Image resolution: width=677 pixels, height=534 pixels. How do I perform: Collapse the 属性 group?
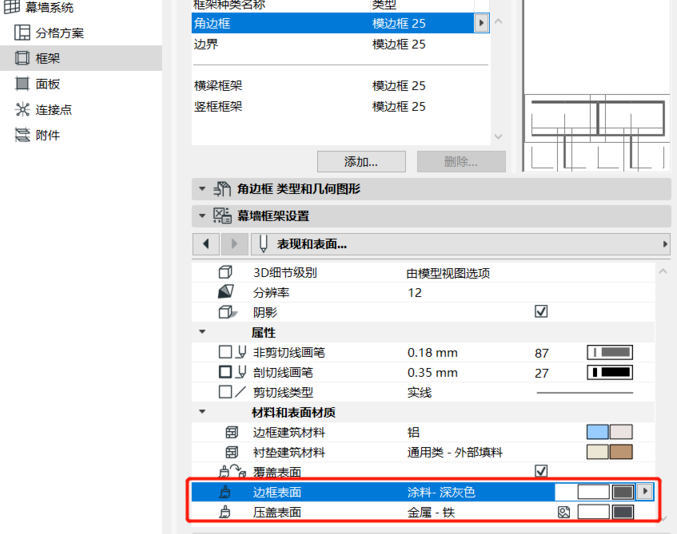(202, 332)
